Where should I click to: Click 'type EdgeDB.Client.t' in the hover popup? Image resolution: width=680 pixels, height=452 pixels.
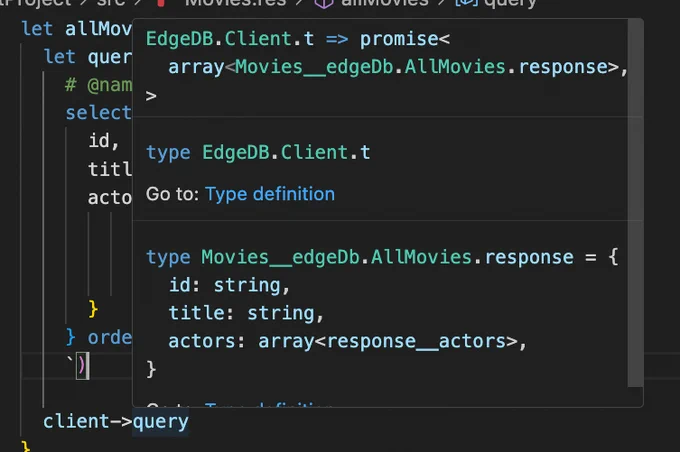click(258, 153)
